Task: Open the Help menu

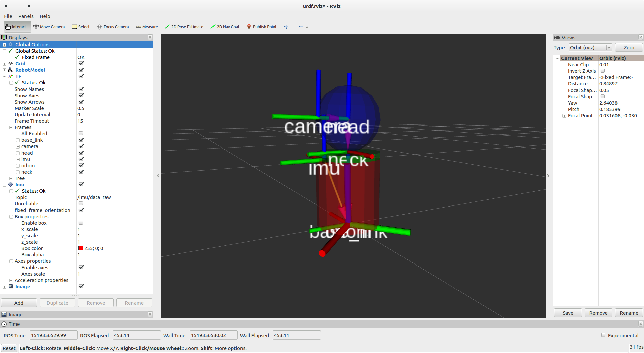Action: coord(45,16)
